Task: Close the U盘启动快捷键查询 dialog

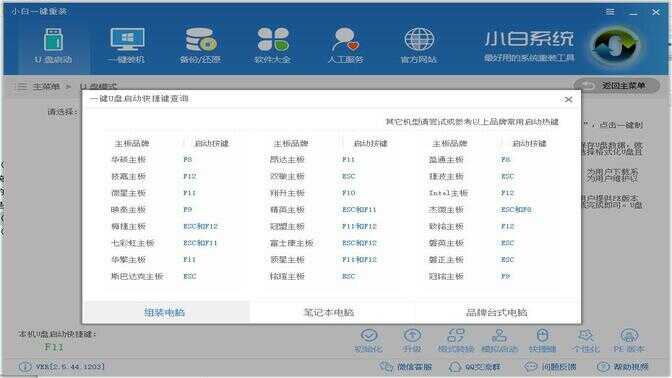Action: click(568, 99)
